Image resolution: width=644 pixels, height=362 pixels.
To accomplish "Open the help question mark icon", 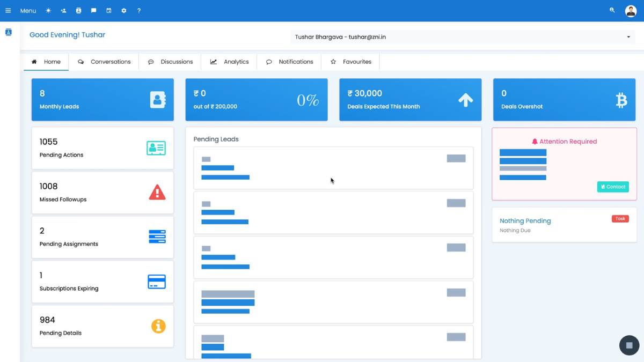I will pyautogui.click(x=139, y=10).
